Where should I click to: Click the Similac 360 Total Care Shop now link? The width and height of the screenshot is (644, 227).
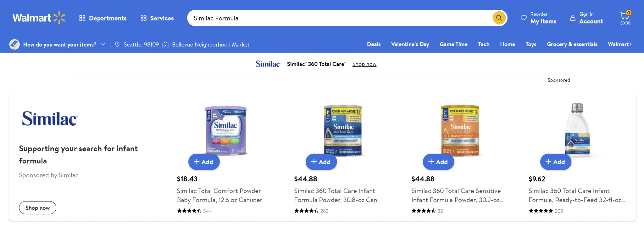364,64
